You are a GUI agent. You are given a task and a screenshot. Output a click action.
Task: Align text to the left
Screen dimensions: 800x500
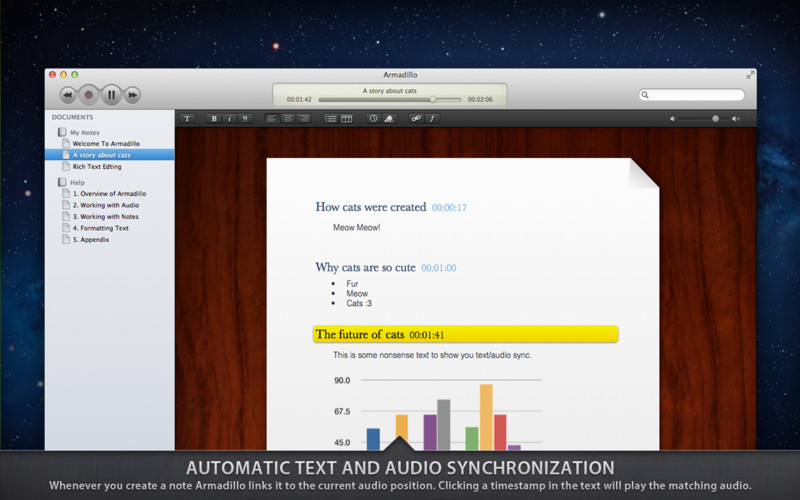click(x=272, y=118)
